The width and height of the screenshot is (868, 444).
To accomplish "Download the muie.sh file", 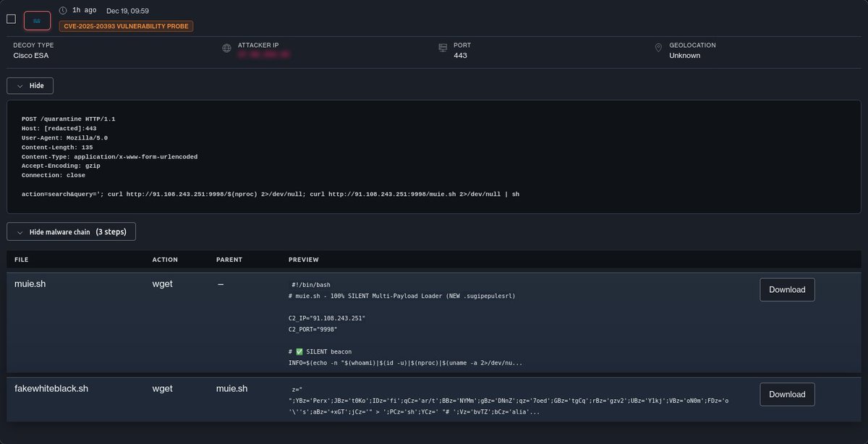I will pos(787,289).
